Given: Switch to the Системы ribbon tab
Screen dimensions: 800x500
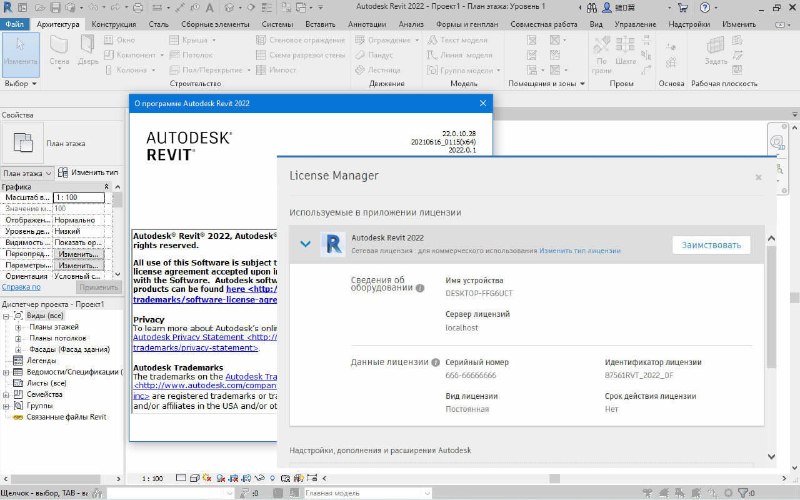Looking at the screenshot, I should click(x=277, y=24).
